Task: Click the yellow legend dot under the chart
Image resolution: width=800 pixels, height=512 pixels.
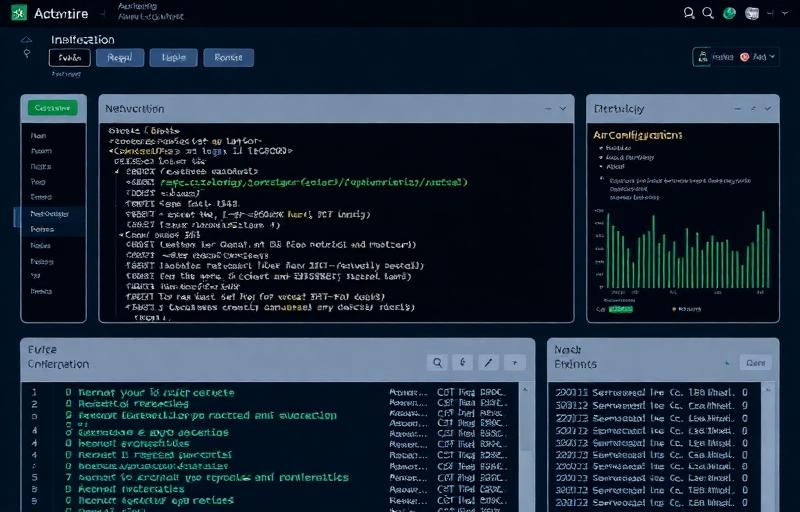Action: point(674,309)
